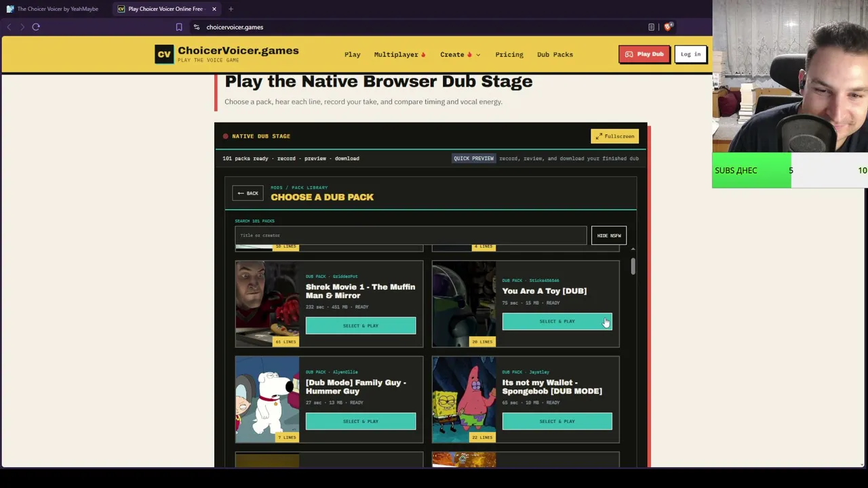The height and width of the screenshot is (488, 868).
Task: Click the '61 LINES' badge
Action: (285, 342)
